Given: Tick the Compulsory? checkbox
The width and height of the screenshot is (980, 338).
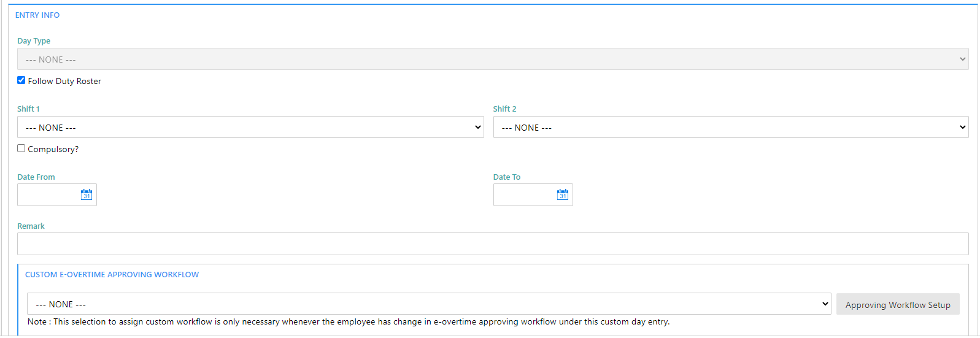Looking at the screenshot, I should [21, 148].
